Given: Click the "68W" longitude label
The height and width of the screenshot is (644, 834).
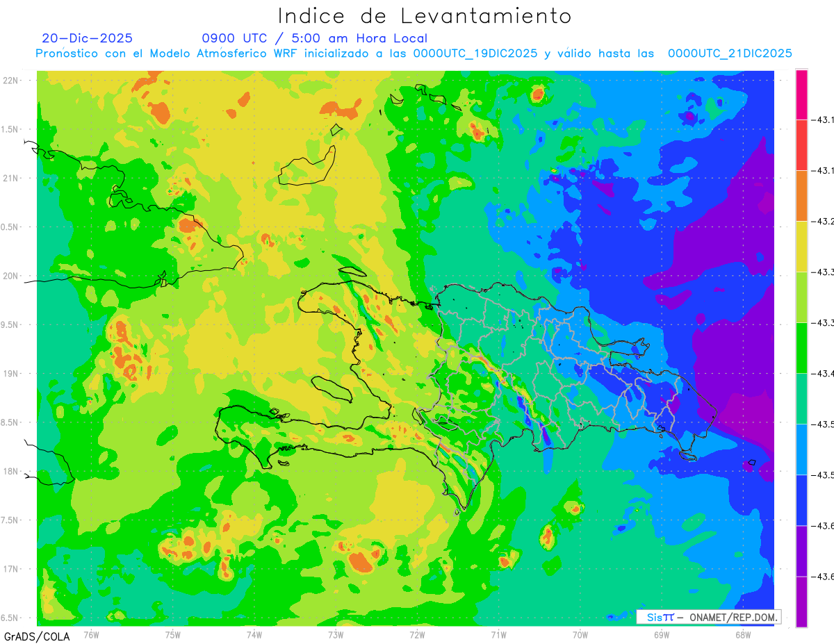Looking at the screenshot, I should (743, 634).
